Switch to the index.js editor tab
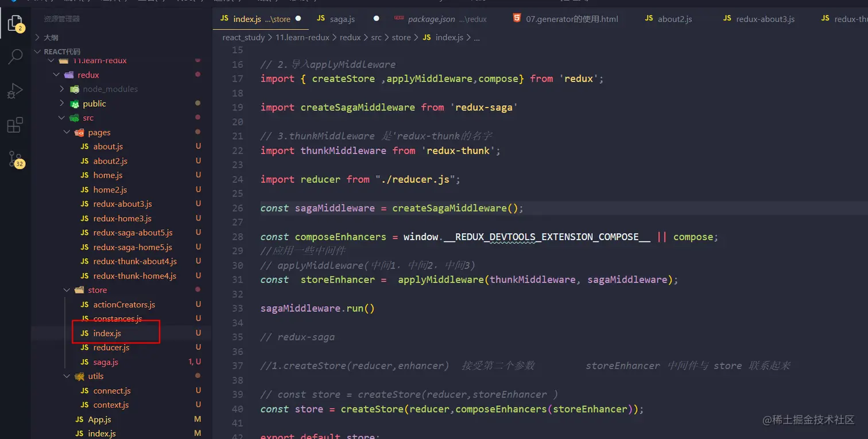The image size is (868, 439). [x=261, y=19]
